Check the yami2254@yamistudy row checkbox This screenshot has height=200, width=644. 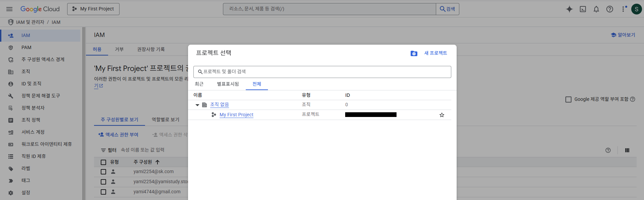point(103,182)
